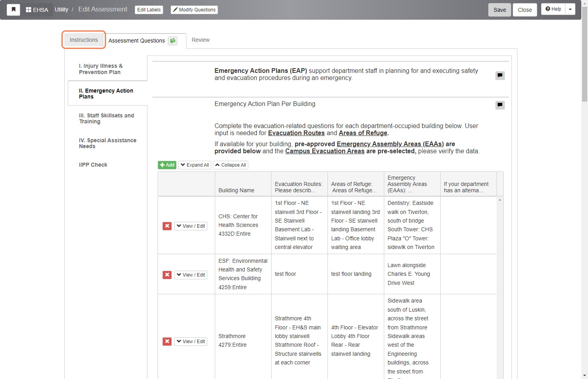Follow the Evacuation Routes link
Viewport: 588px width, 379px height.
click(296, 133)
